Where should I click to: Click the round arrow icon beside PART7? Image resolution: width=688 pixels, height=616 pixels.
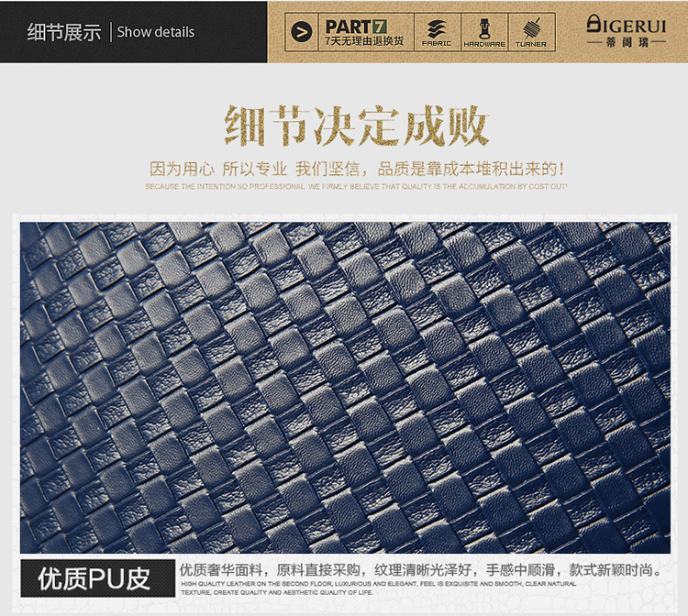click(302, 32)
